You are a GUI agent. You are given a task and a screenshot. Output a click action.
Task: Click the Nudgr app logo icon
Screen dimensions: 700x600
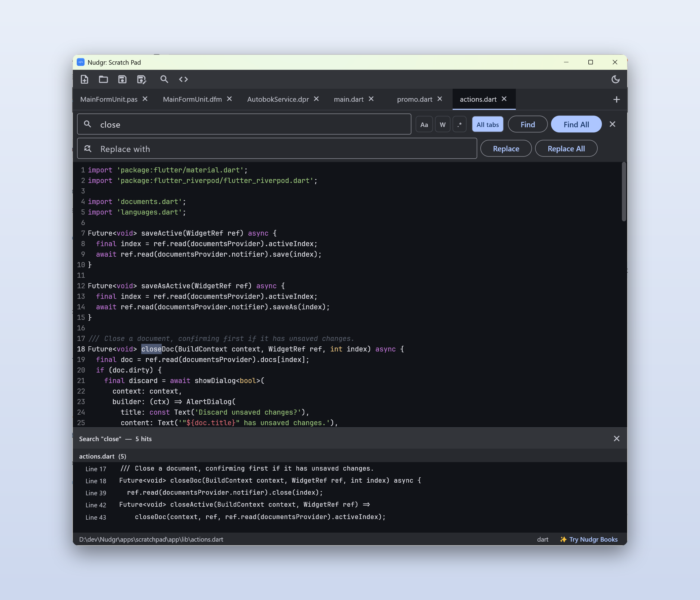point(81,62)
